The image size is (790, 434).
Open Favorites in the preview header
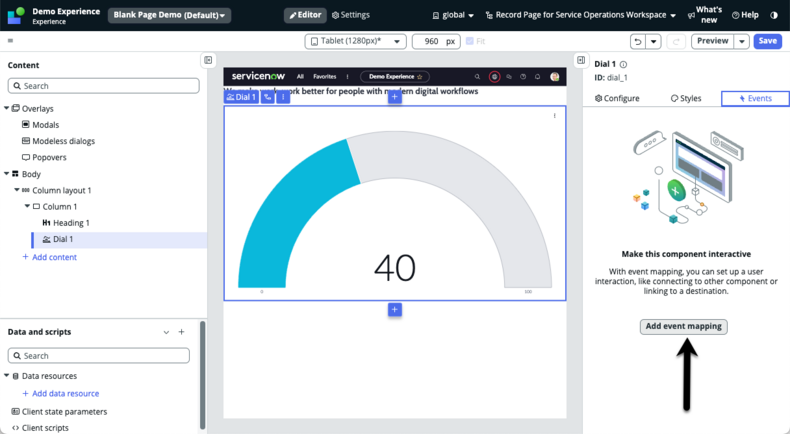pos(324,77)
